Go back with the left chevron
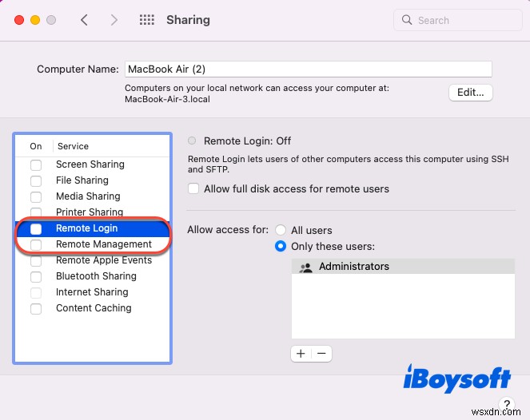 (x=85, y=20)
